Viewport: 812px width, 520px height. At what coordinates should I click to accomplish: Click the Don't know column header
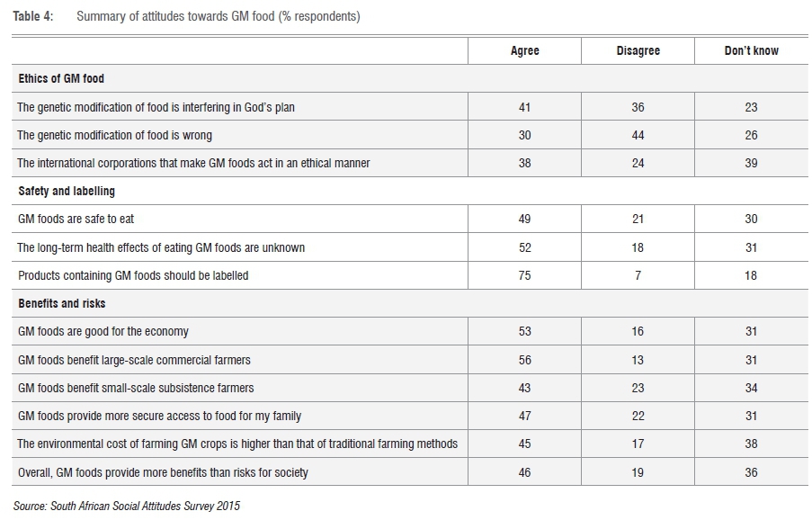[x=751, y=50]
